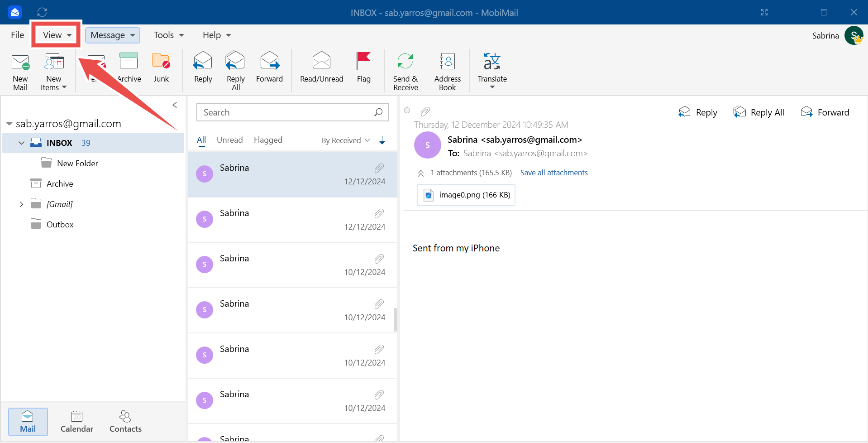Image resolution: width=868 pixels, height=443 pixels.
Task: Click the "1 attachments (165.5 KB)" label
Action: pos(471,173)
